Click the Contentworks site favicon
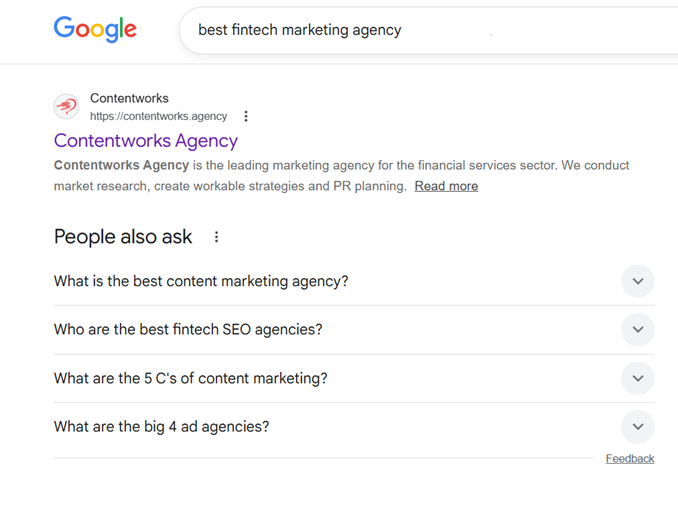 [67, 106]
